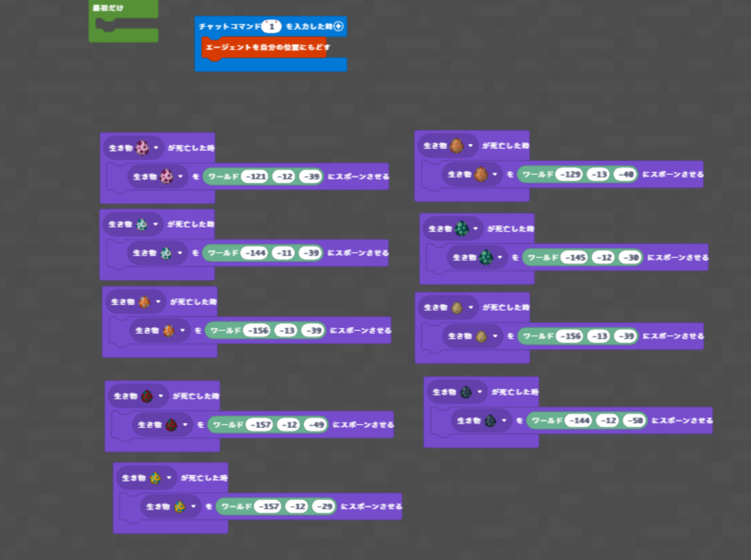This screenshot has height=560, width=751.
Task: Open mob dropdown arrow next to tan egg header
Action: click(471, 308)
